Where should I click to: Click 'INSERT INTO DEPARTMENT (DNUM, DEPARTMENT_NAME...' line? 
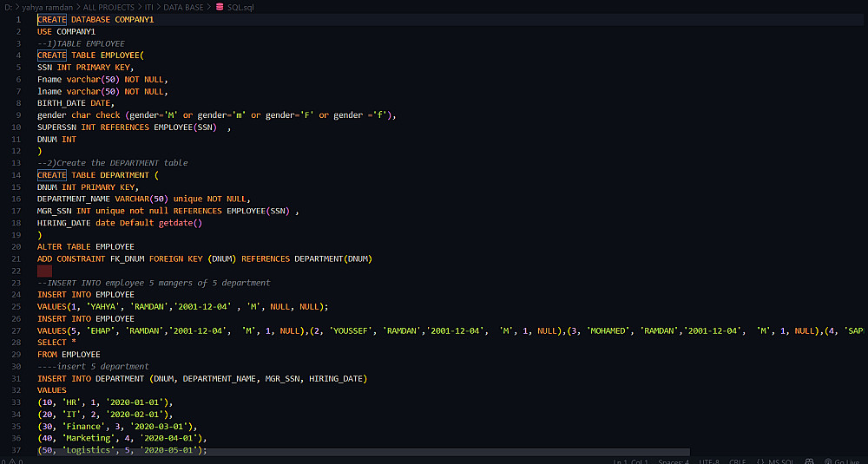pos(202,378)
